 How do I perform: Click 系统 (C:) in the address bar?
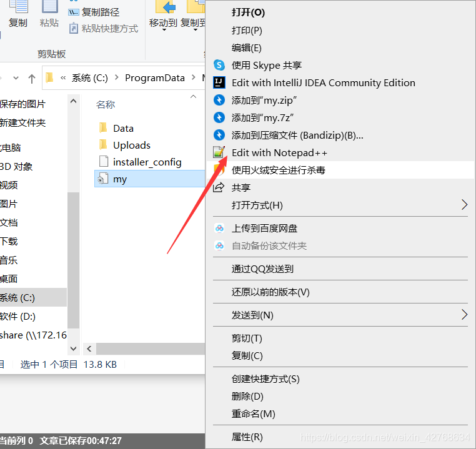89,78
